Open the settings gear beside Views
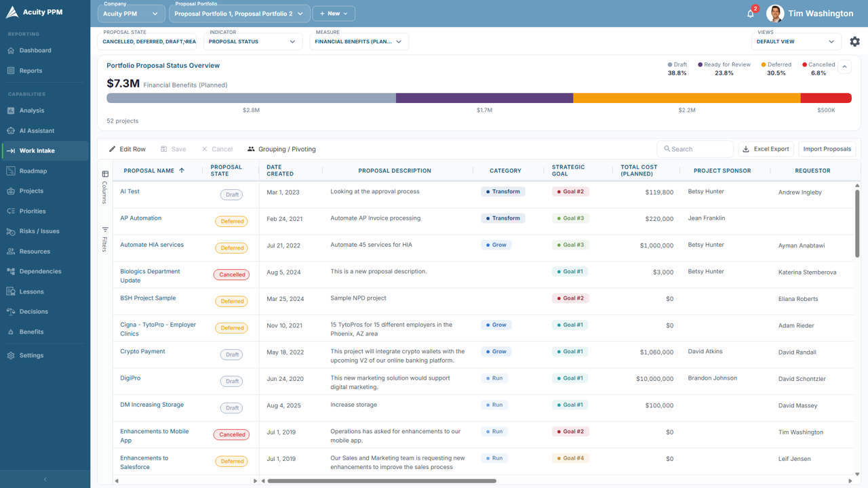 pos(854,41)
